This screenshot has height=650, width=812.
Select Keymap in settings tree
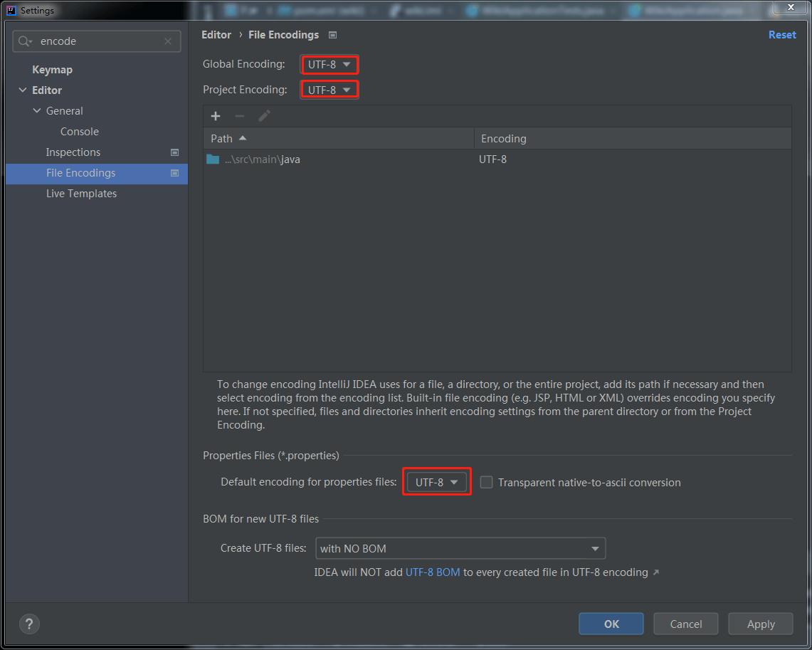point(52,69)
